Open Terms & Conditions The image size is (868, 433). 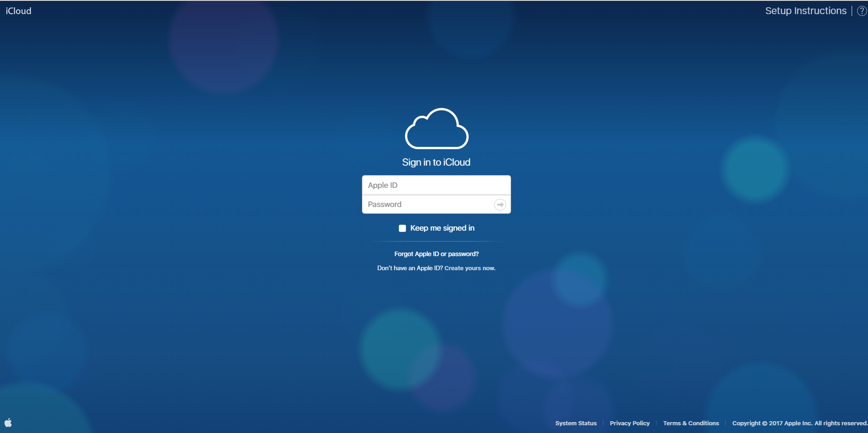point(691,423)
